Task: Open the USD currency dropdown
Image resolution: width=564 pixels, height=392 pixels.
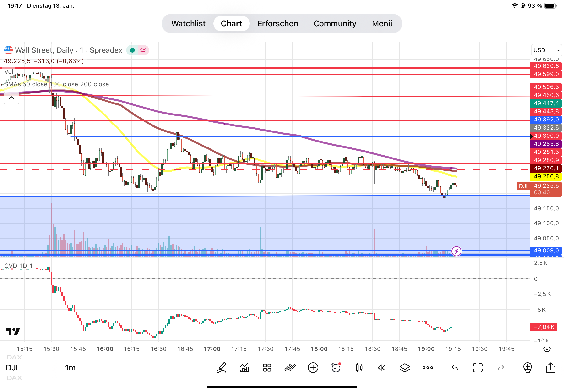Action: [546, 50]
